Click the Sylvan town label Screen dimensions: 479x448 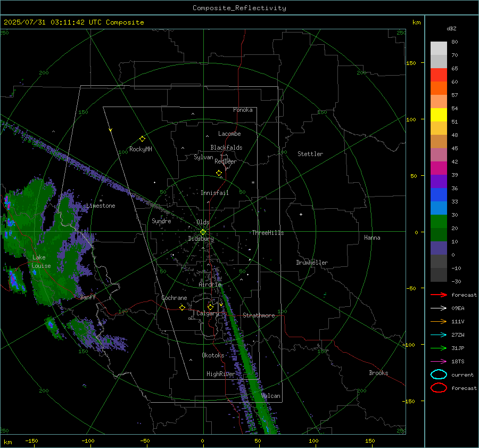coord(203,157)
